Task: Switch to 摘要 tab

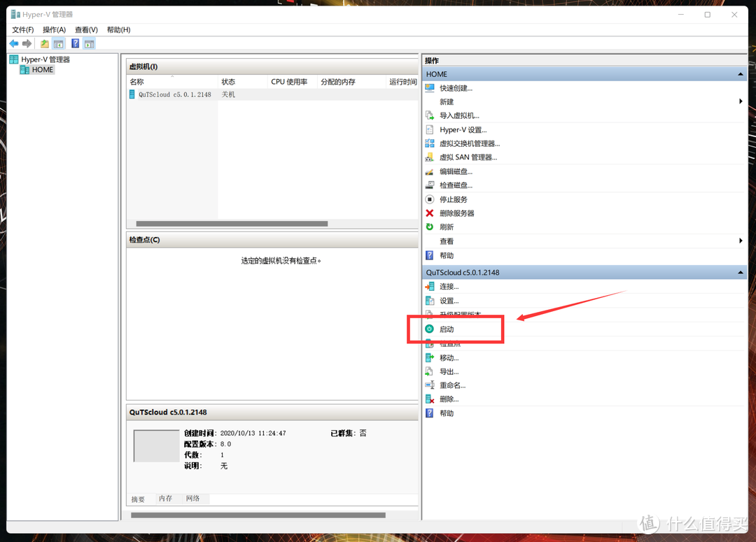Action: [x=138, y=499]
